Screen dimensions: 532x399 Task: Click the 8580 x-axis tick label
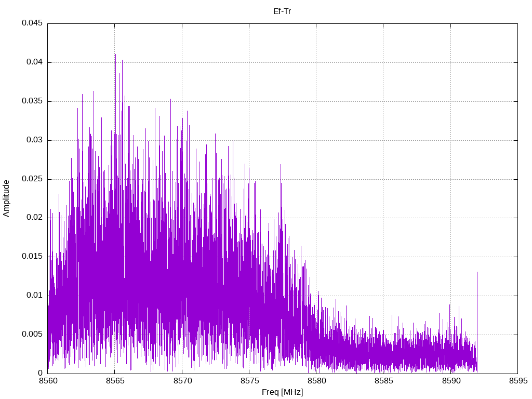[316, 381]
